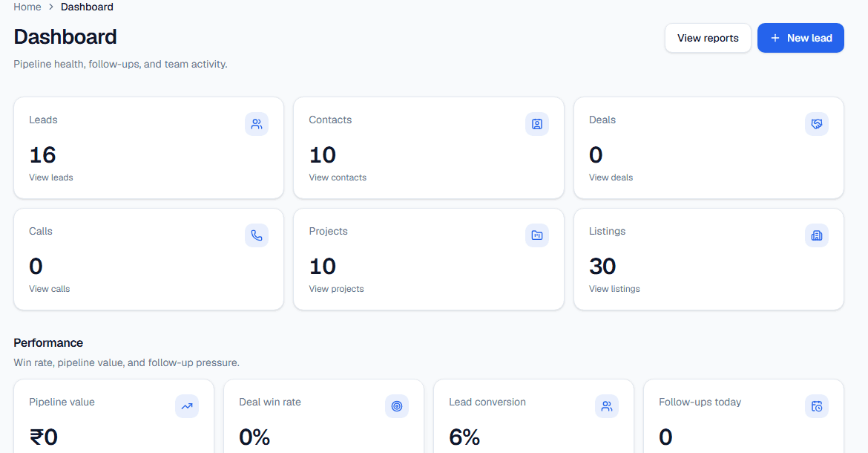Click the Deal win rate 0% figure
Viewport: 868px width, 453px height.
click(254, 437)
